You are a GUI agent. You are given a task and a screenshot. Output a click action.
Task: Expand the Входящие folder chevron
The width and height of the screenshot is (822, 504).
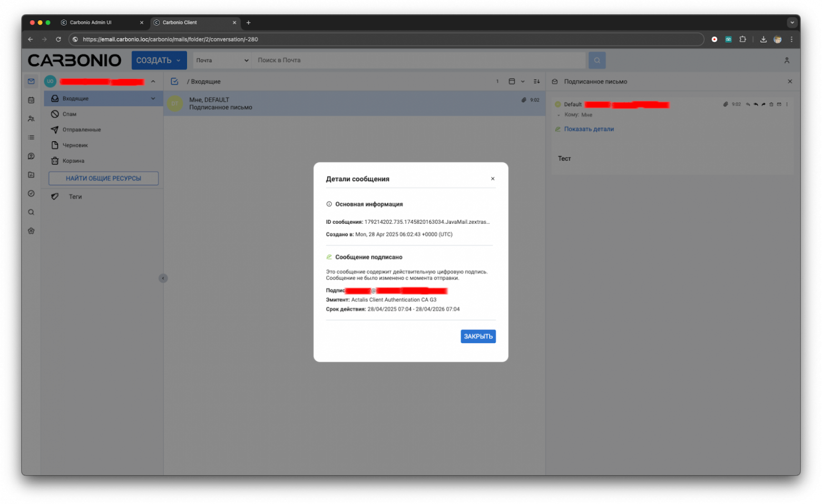(153, 98)
